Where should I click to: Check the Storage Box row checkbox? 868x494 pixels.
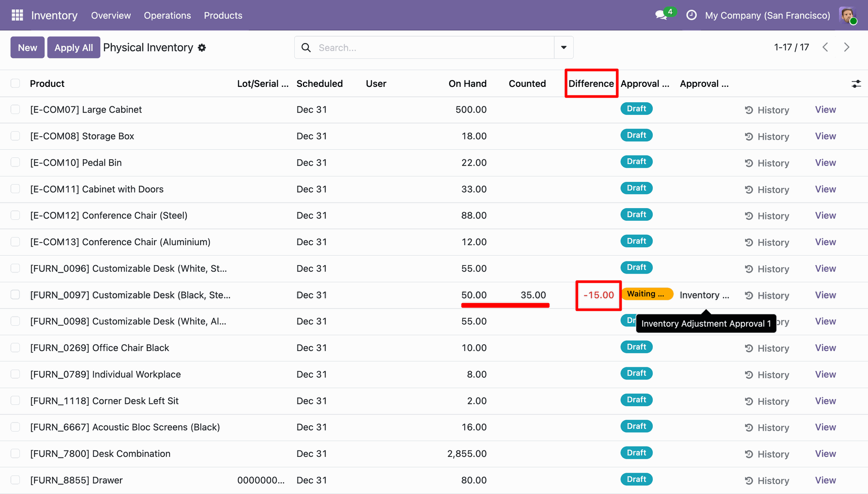(15, 136)
